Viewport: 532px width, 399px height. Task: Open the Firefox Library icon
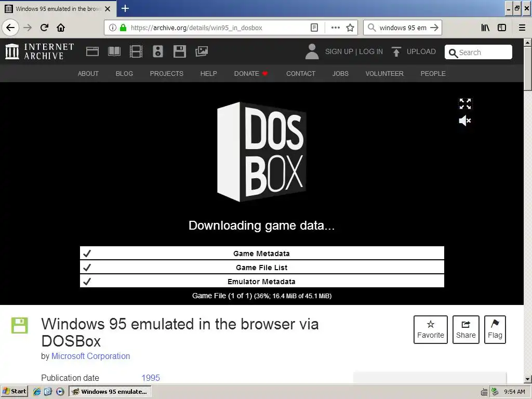[x=485, y=28]
